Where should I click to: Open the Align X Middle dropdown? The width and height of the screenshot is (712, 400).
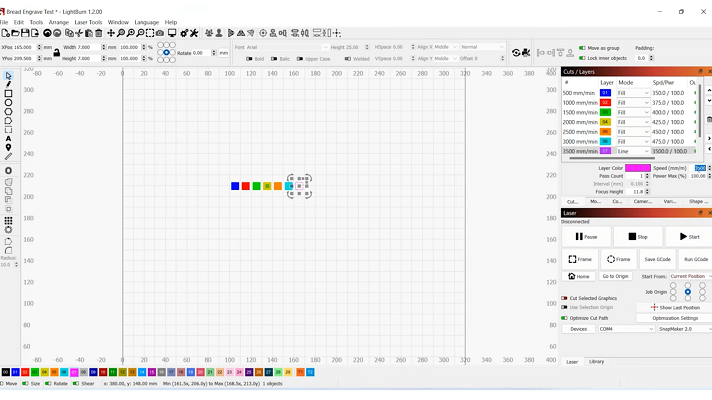[445, 47]
